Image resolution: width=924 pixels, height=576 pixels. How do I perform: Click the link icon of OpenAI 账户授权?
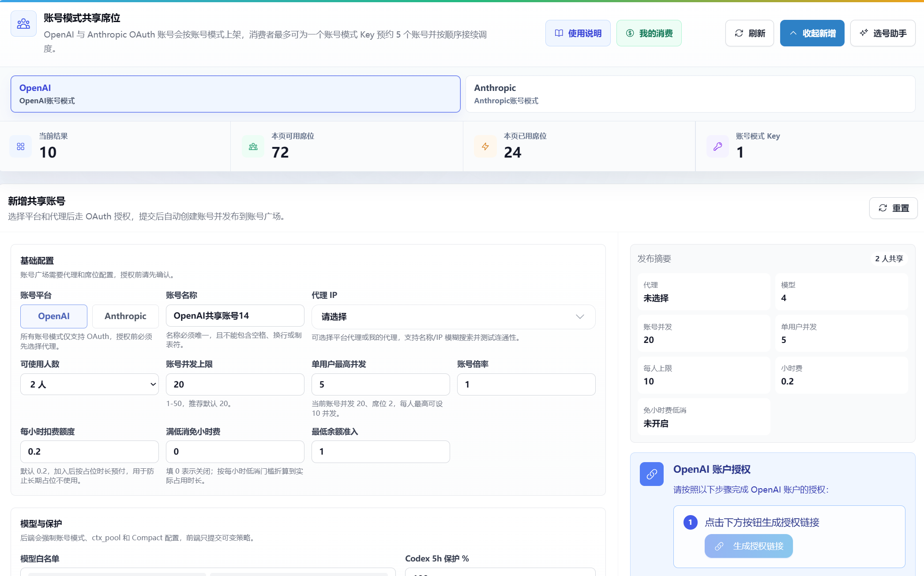[x=652, y=474]
